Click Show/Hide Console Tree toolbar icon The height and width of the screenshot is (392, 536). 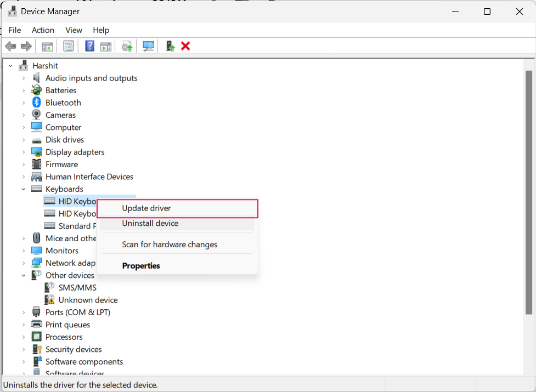click(x=48, y=46)
